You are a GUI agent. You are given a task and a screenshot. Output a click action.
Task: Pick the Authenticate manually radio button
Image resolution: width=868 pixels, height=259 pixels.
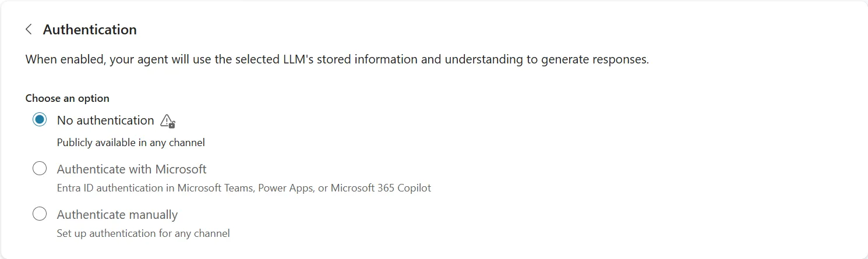[40, 214]
